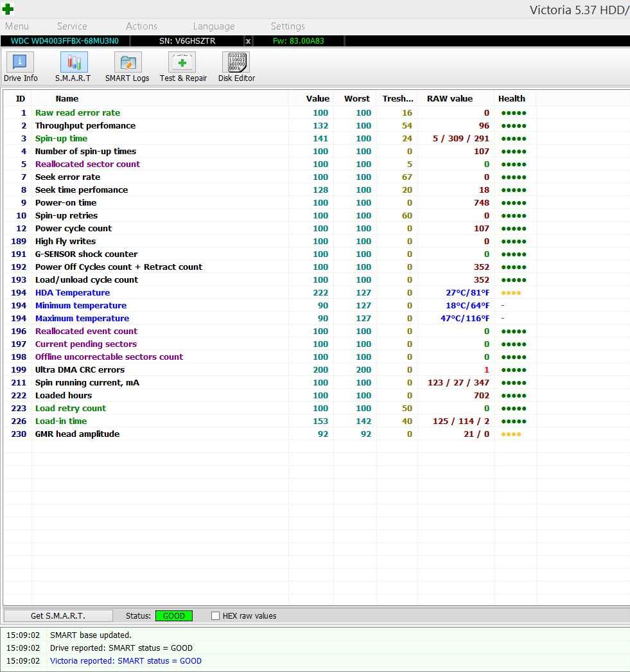Click the SN: V6GHSZTR serial field

point(187,41)
